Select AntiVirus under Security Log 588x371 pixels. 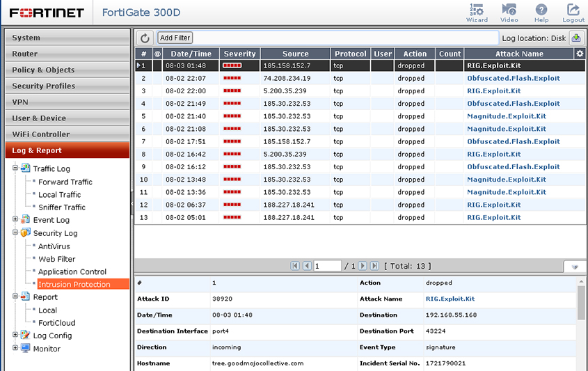tap(54, 246)
